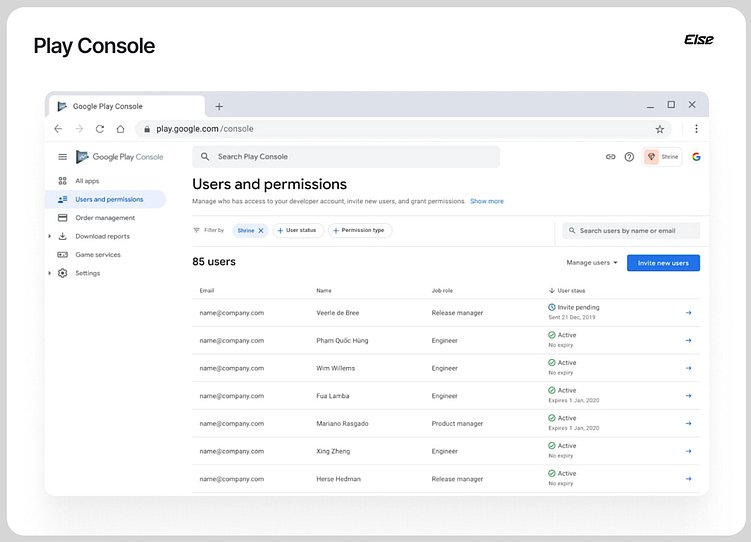Sort by User status column header
Image resolution: width=751 pixels, height=542 pixels.
coord(570,291)
